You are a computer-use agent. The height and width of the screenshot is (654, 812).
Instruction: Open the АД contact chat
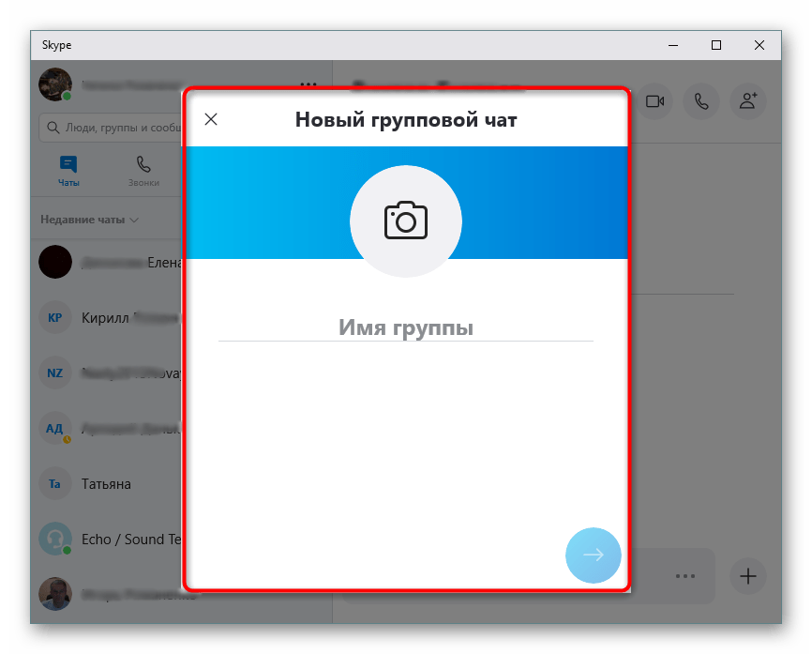tap(106, 428)
